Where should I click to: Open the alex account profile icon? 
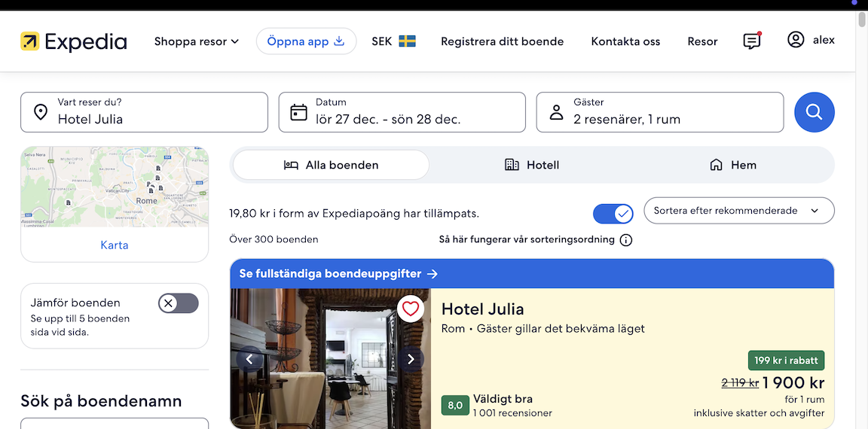pyautogui.click(x=796, y=40)
